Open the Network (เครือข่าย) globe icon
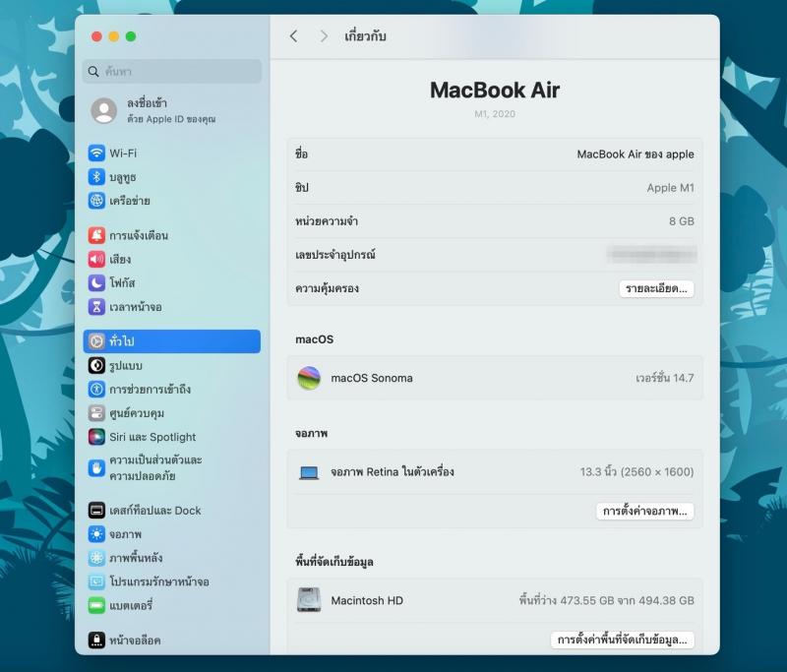The height and width of the screenshot is (672, 787). tap(96, 201)
